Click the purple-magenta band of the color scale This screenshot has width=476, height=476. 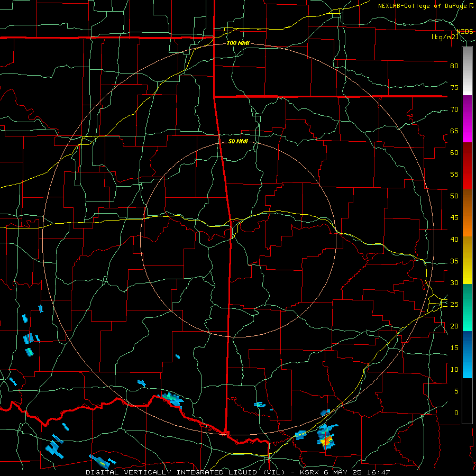tap(467, 119)
